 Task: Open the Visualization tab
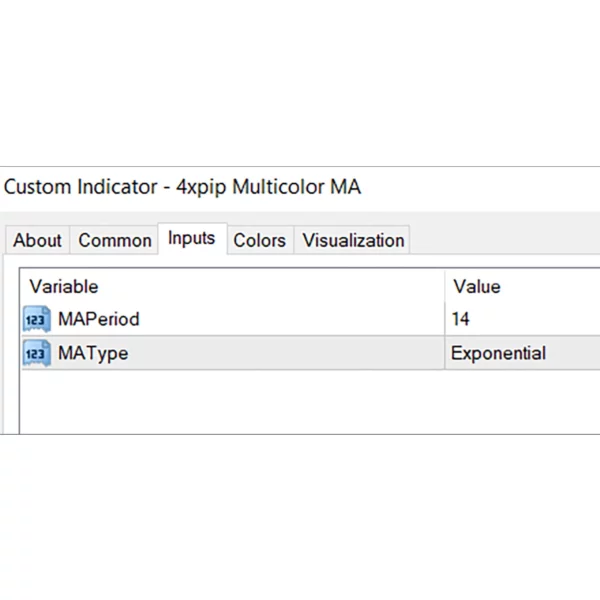[x=353, y=240]
